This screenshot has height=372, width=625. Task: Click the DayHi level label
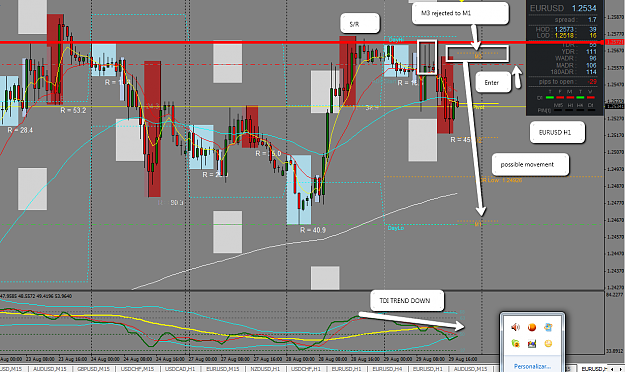click(x=396, y=39)
